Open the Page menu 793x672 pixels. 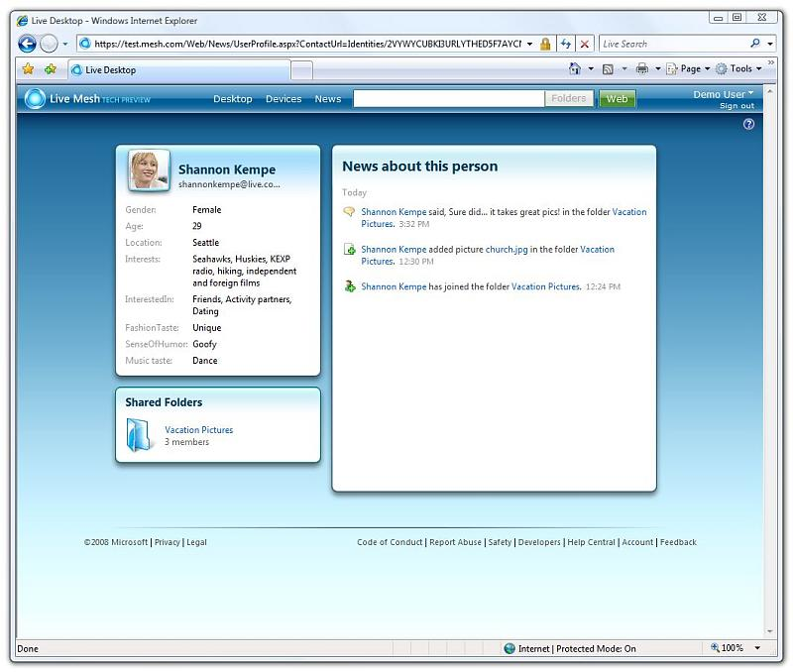pyautogui.click(x=688, y=68)
